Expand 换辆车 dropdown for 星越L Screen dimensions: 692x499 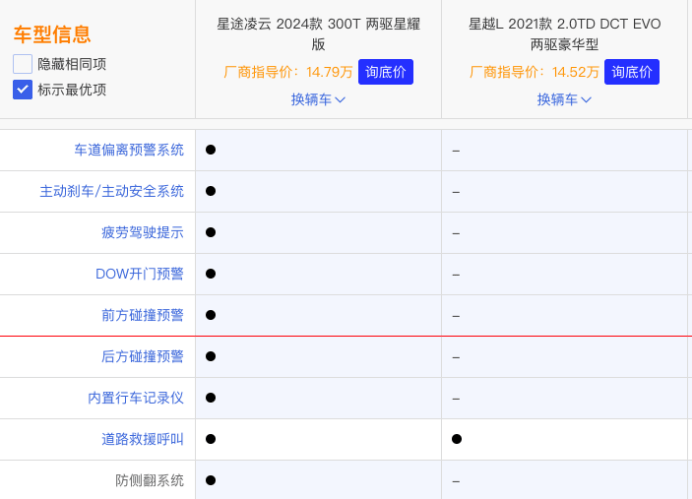(x=564, y=99)
